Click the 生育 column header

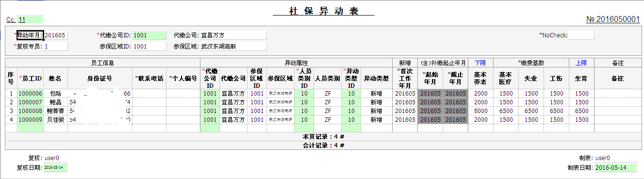(581, 78)
